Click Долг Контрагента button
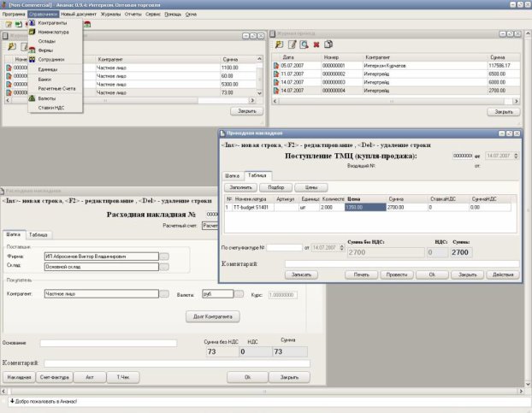Image resolution: width=532 pixels, height=413 pixels. pos(213,316)
